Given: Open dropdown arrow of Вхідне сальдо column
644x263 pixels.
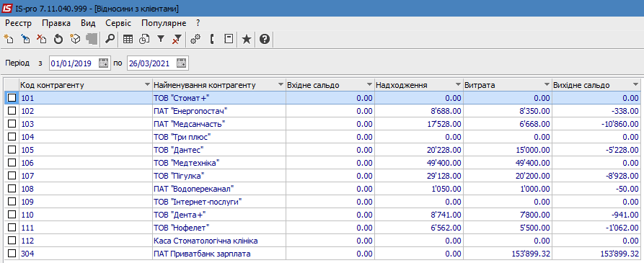Looking at the screenshot, I should [x=370, y=84].
